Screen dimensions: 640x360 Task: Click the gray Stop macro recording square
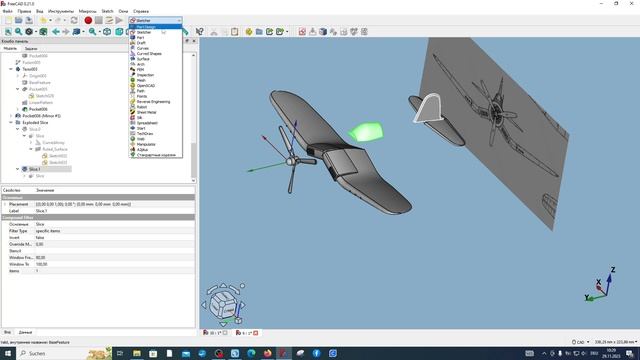pos(98,20)
